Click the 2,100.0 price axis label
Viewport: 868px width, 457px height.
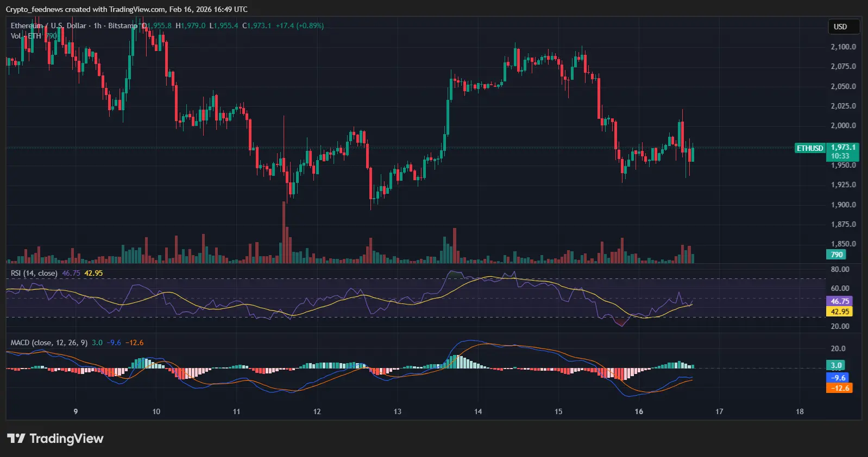(843, 47)
